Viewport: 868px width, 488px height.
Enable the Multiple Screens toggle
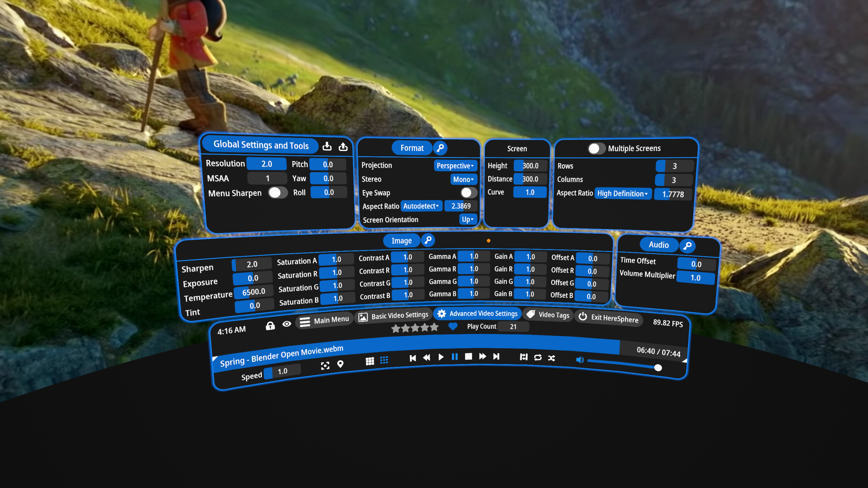(x=597, y=148)
